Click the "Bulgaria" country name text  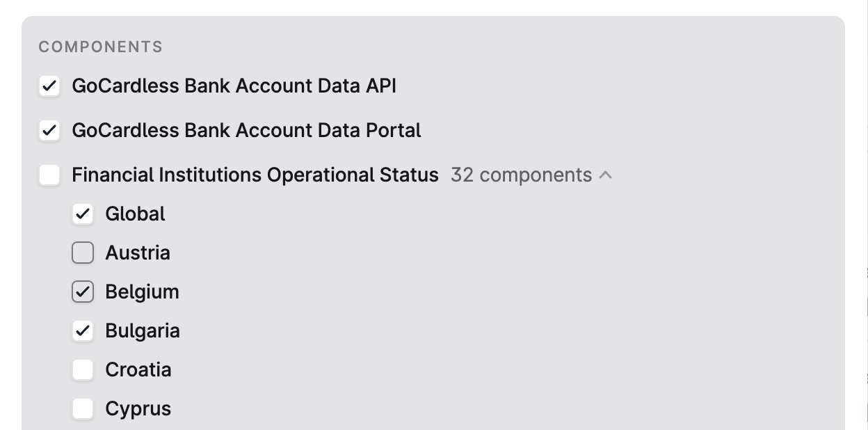click(143, 331)
